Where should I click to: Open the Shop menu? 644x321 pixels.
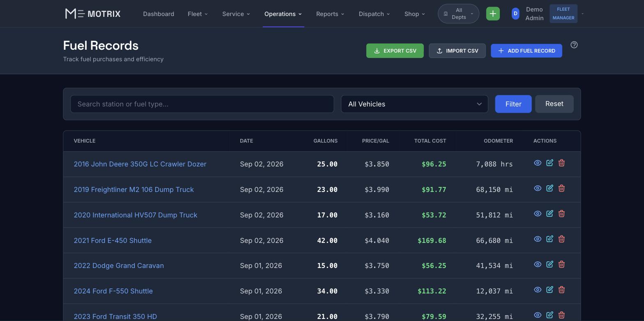pyautogui.click(x=414, y=14)
